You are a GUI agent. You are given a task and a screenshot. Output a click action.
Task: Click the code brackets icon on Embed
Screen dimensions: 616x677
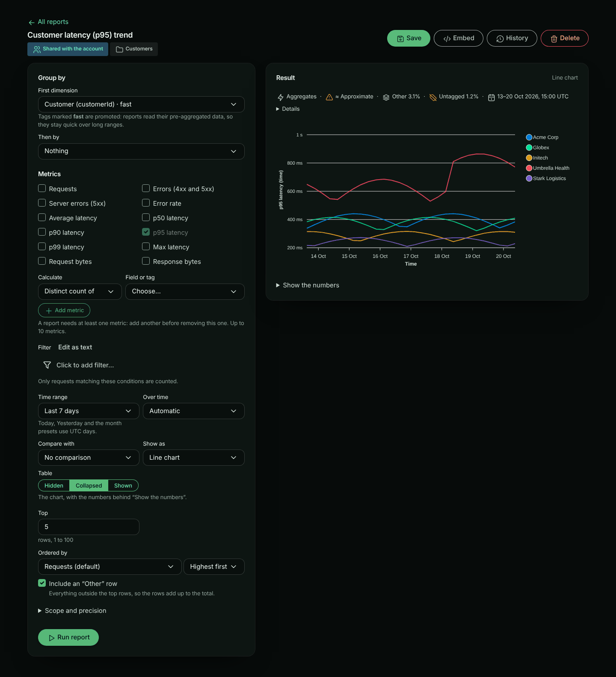(447, 38)
